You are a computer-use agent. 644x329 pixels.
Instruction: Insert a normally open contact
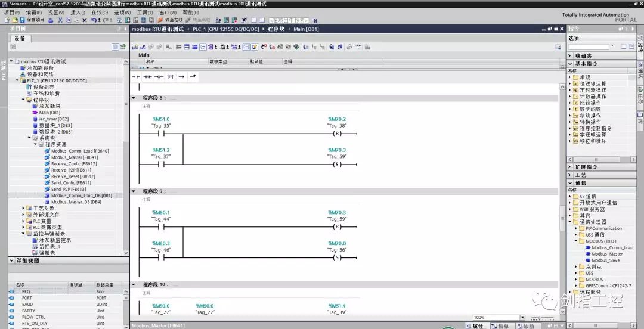click(x=135, y=77)
